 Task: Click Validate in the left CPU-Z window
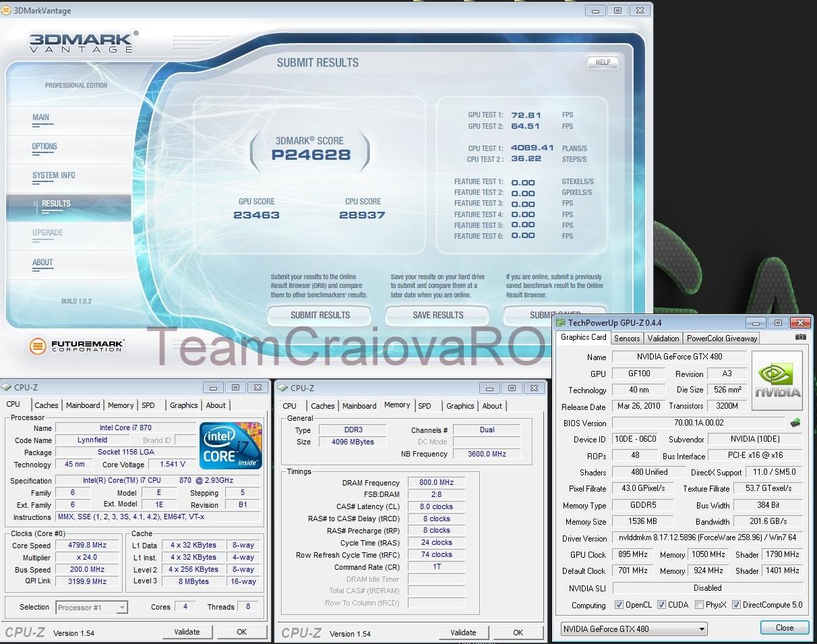point(187,632)
